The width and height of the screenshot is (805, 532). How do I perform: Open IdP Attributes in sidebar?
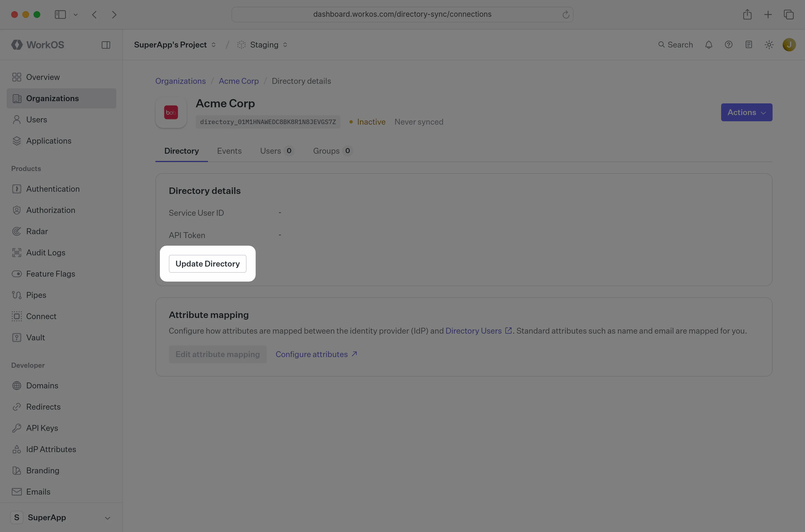click(61, 449)
